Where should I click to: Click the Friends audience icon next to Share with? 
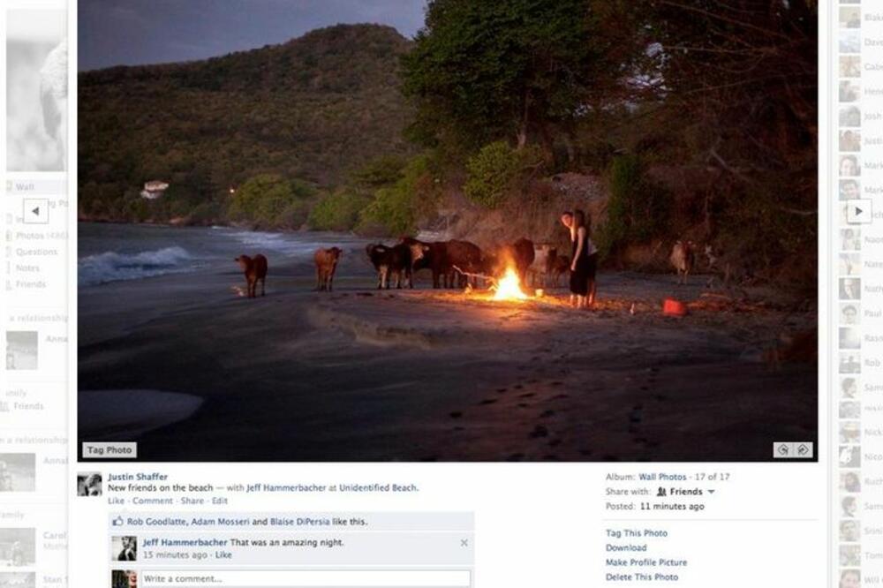pos(660,492)
